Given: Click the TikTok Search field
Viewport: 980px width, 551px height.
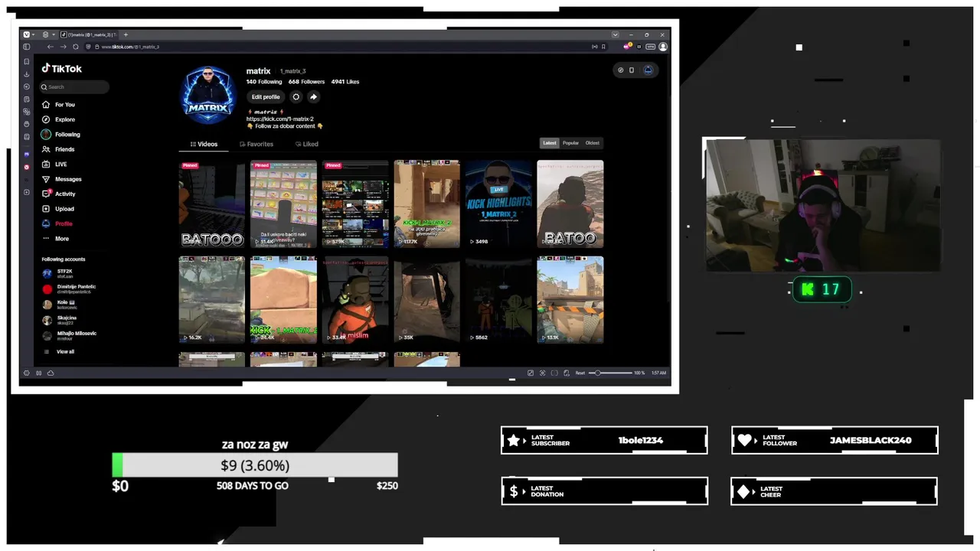Looking at the screenshot, I should (x=75, y=87).
